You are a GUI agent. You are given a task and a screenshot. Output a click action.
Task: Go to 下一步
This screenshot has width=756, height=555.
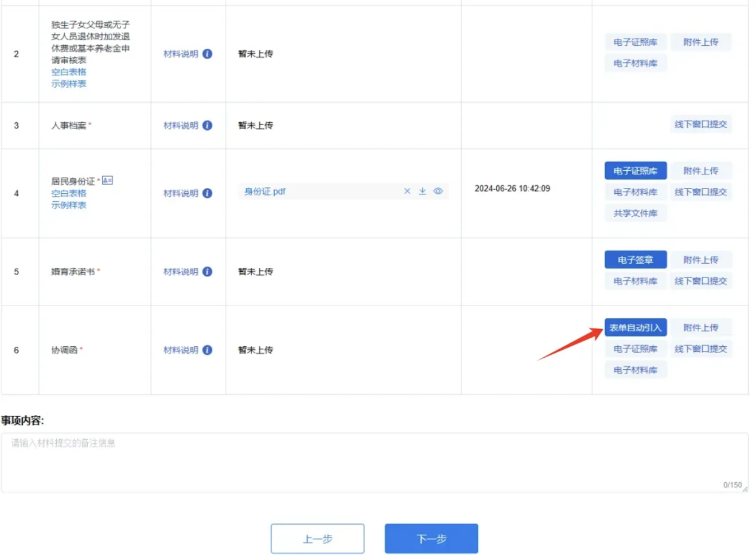(x=431, y=538)
